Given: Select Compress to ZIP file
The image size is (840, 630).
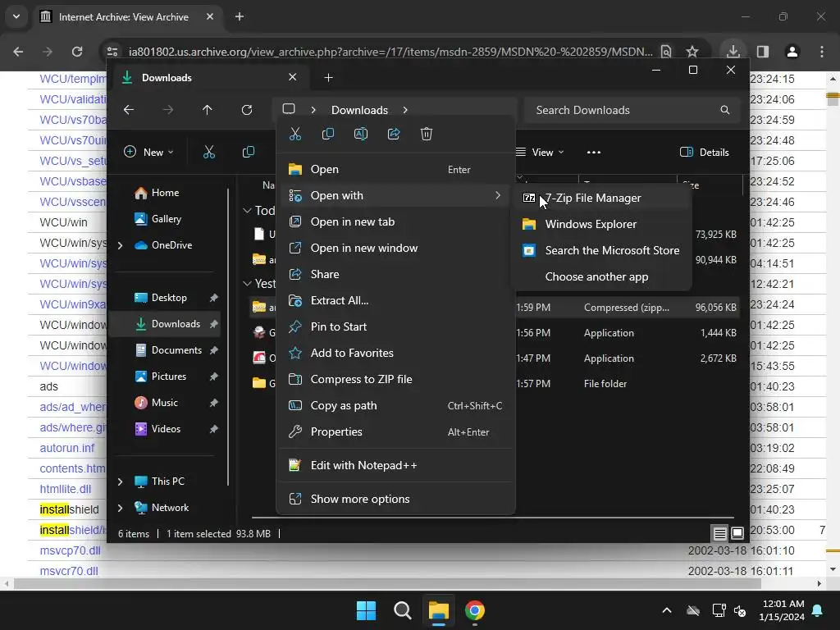Looking at the screenshot, I should [x=396, y=379].
